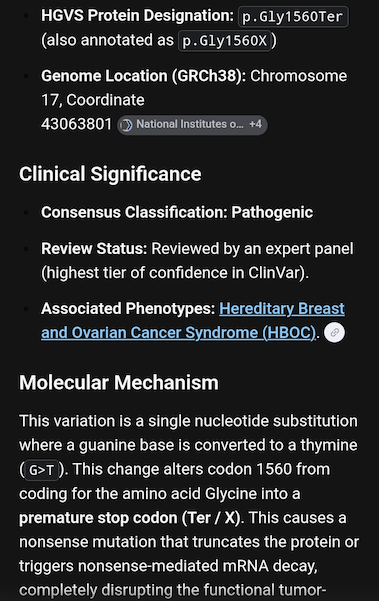Show the +4 additional sources
The width and height of the screenshot is (379, 601).
pos(255,124)
